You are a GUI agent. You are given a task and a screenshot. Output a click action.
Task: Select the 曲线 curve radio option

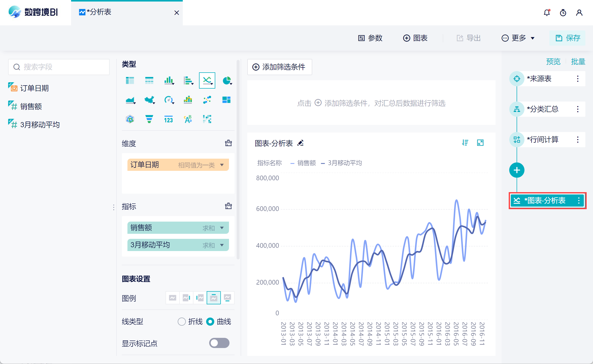coord(210,322)
